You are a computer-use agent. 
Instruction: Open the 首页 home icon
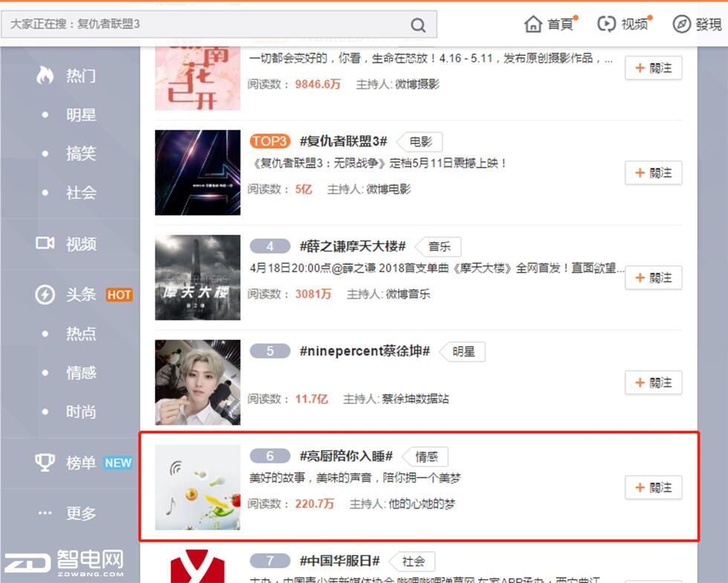pos(533,24)
